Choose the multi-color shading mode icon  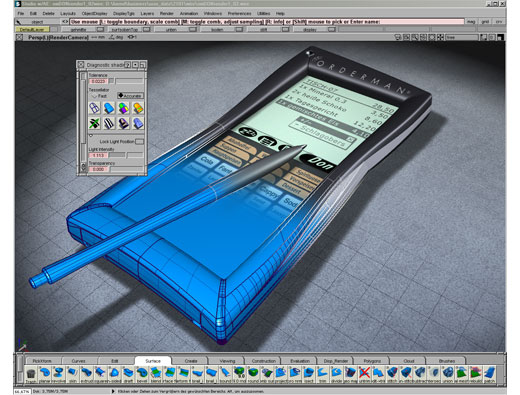coord(123,107)
